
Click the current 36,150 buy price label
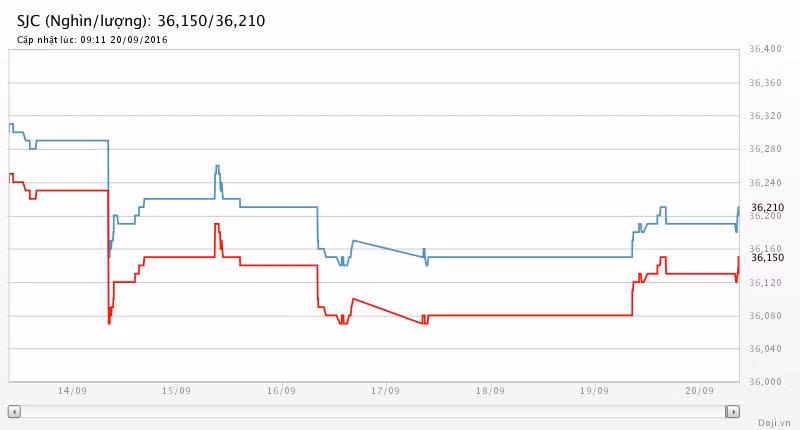pos(767,257)
